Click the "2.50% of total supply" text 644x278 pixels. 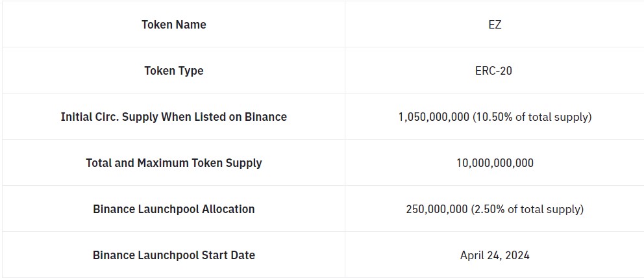pos(528,209)
